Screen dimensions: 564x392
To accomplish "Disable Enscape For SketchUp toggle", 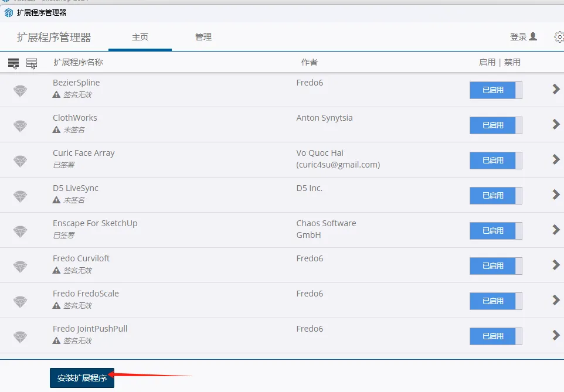I will click(x=496, y=231).
